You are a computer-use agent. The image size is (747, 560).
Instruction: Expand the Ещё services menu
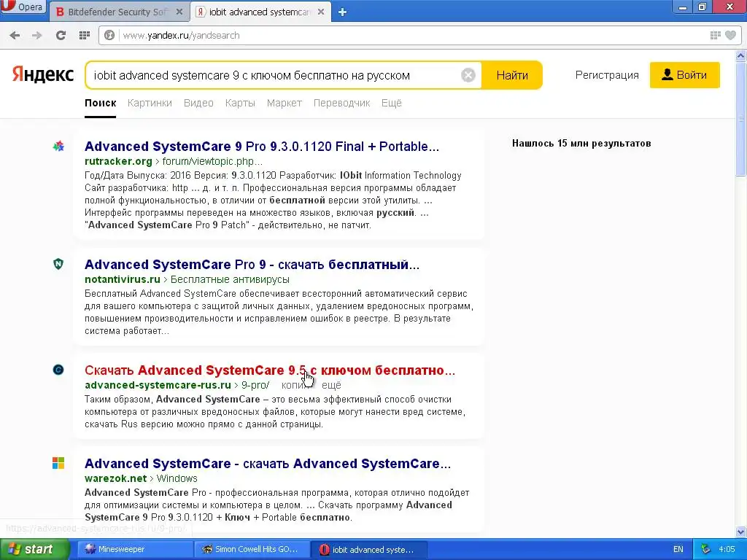(392, 103)
